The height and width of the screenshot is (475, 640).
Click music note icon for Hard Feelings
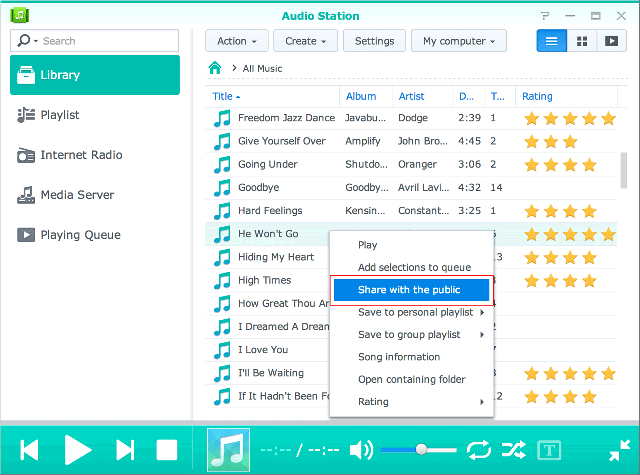[x=222, y=211]
